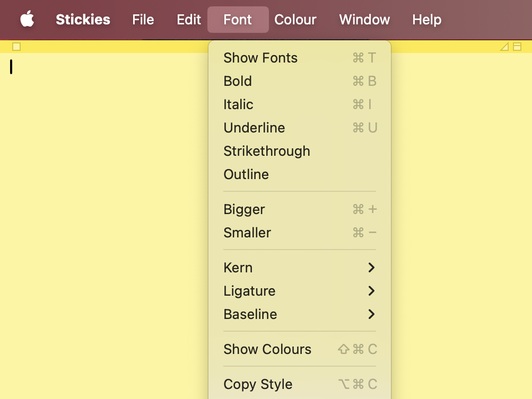Toggle Bold formatting

tap(238, 81)
